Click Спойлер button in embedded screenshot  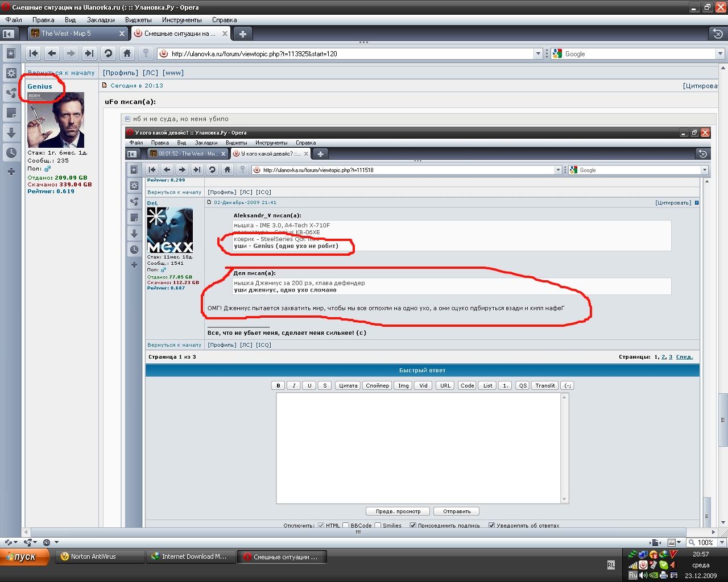click(378, 385)
